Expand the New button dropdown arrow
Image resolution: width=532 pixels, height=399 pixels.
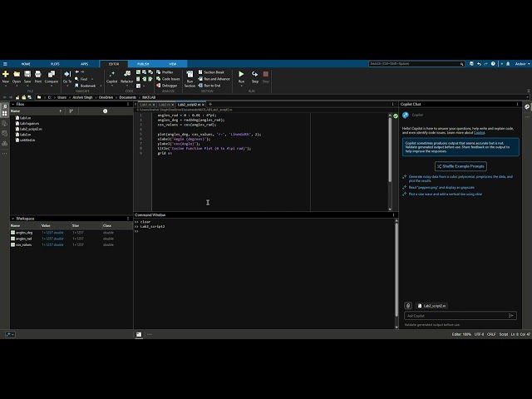point(6,86)
